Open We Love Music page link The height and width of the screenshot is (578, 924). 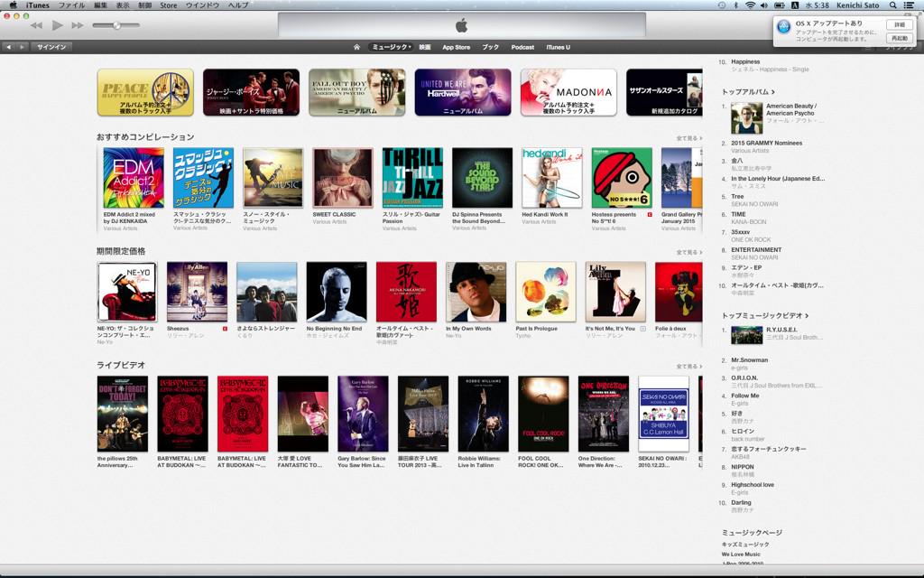[741, 555]
